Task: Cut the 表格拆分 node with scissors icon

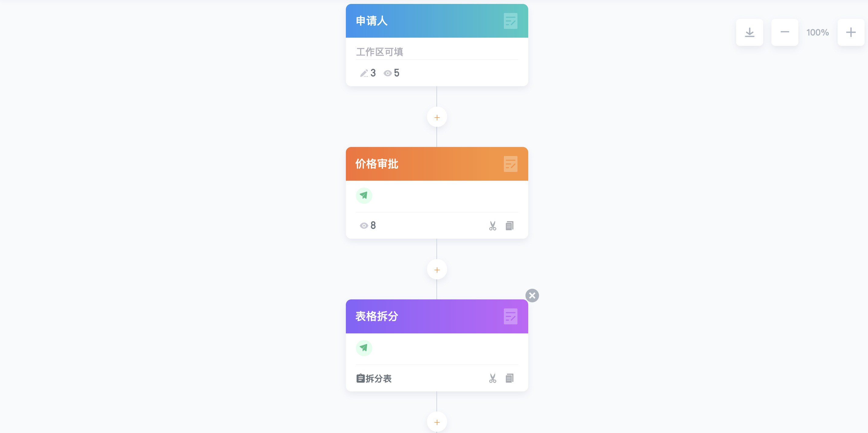Action: (492, 378)
